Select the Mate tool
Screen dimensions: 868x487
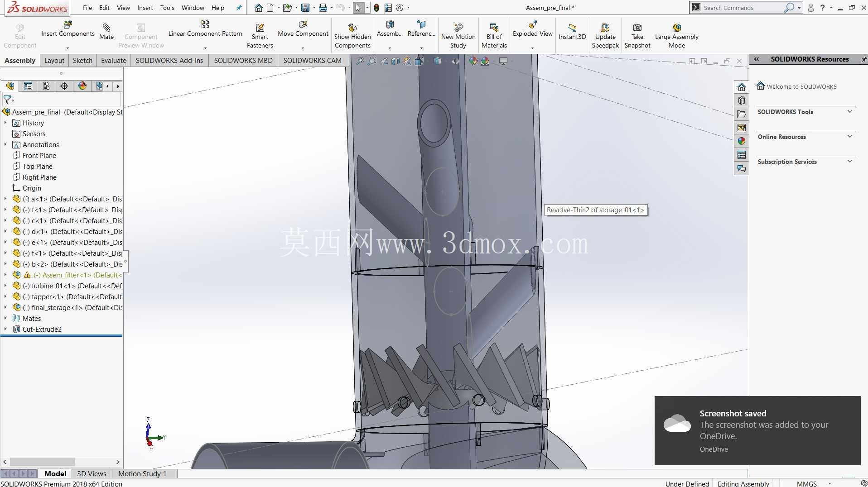click(x=106, y=32)
